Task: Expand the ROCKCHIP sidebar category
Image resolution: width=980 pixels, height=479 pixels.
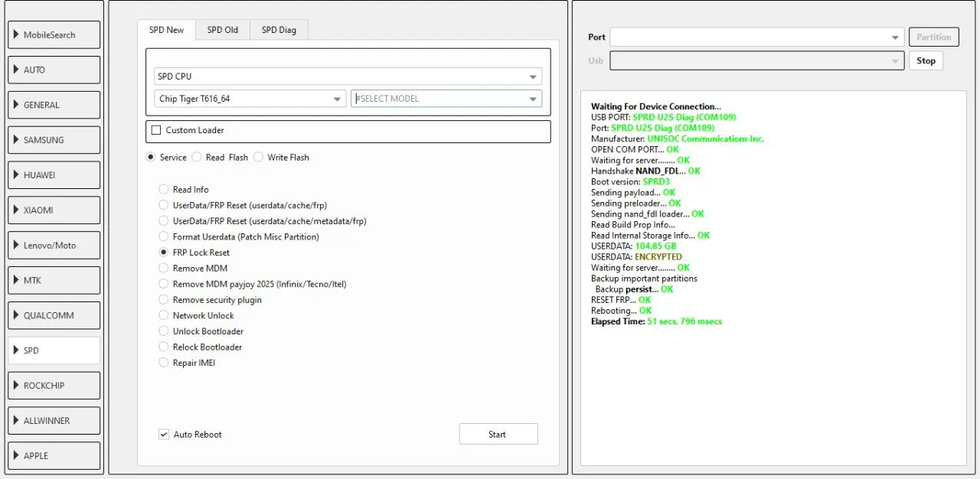Action: click(54, 386)
